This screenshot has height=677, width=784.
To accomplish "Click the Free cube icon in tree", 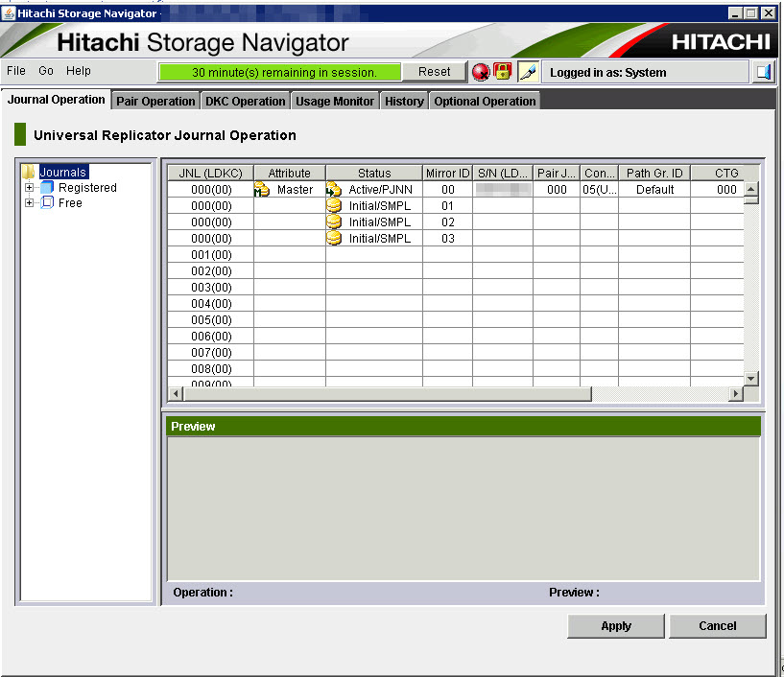I will point(47,203).
